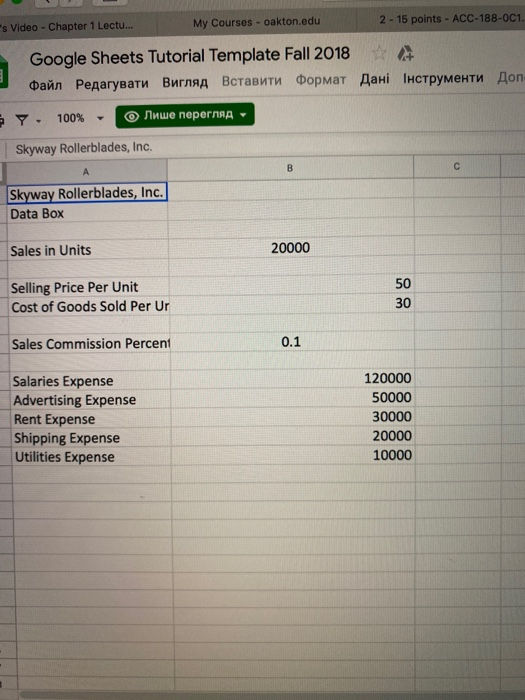Open the Вигляд menu
Viewport: 525px width, 700px height.
pyautogui.click(x=185, y=83)
